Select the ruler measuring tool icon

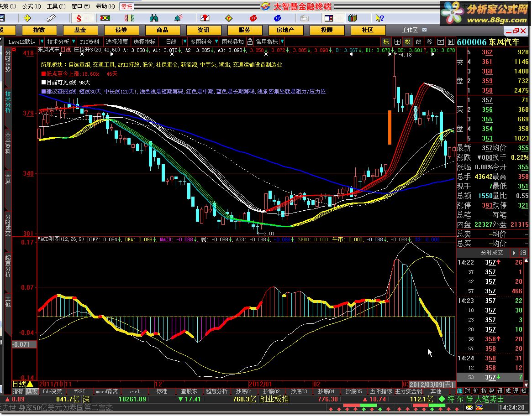(x=51, y=18)
